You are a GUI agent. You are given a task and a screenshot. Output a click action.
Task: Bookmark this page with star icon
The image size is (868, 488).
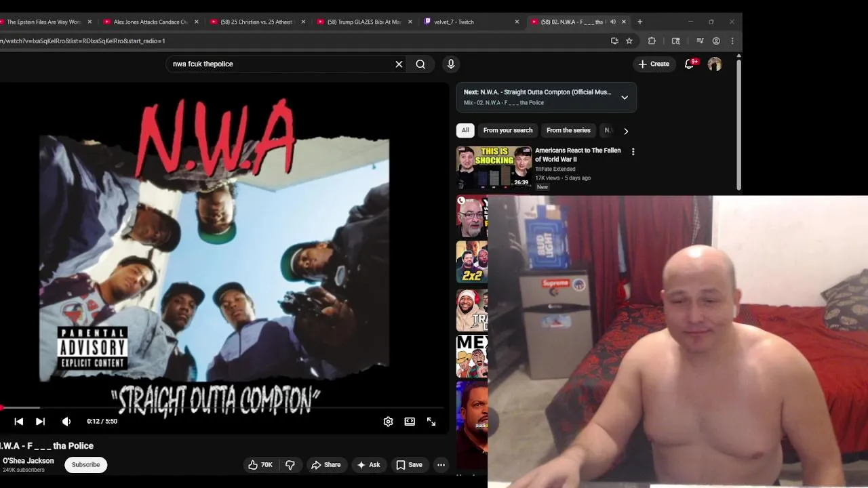point(629,41)
